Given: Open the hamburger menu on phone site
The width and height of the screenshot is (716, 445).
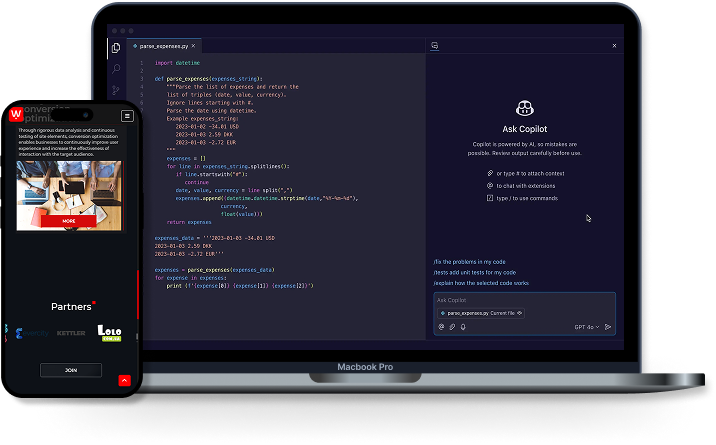Looking at the screenshot, I should pyautogui.click(x=127, y=116).
